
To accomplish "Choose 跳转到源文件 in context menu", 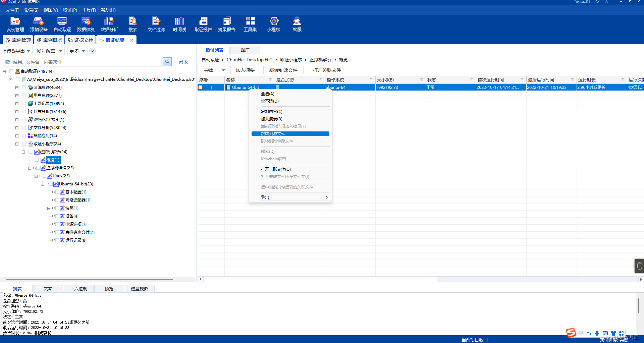I will point(290,134).
